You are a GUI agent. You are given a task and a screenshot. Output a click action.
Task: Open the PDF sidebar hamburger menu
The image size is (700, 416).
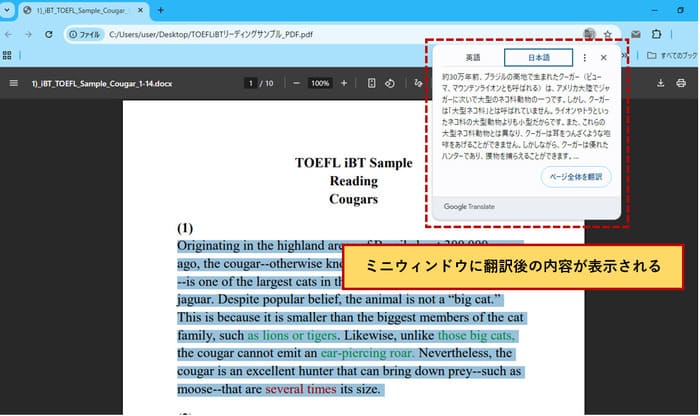coord(13,83)
